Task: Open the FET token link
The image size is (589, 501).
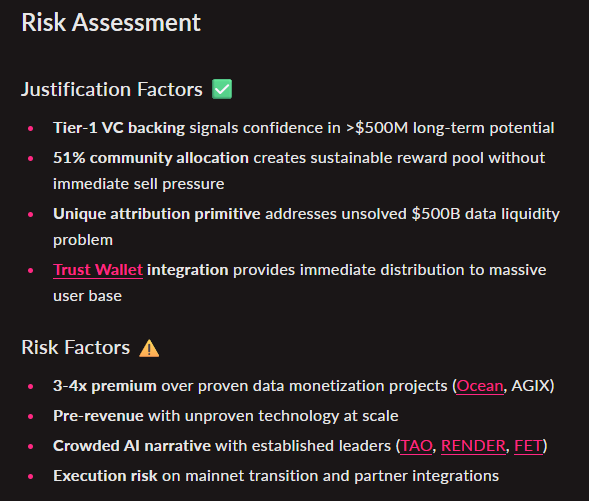Action: (528, 446)
